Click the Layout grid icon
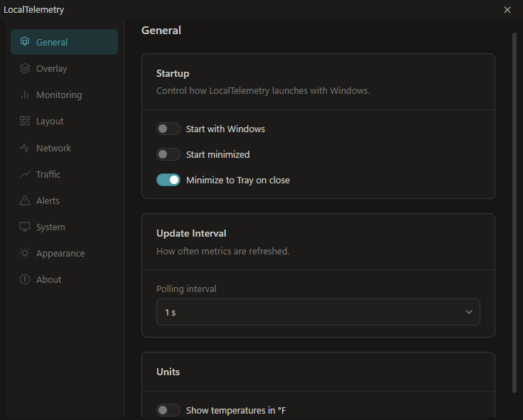This screenshot has height=420, width=523. point(25,121)
